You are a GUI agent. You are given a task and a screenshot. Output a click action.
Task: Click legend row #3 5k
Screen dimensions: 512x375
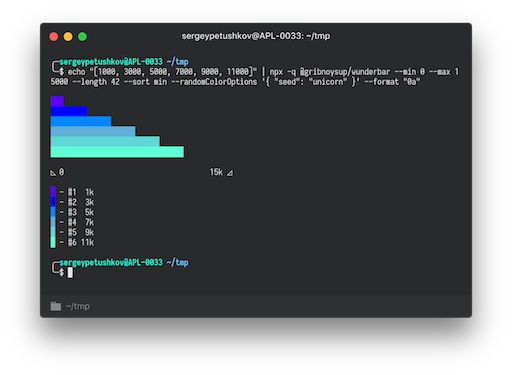tap(72, 212)
